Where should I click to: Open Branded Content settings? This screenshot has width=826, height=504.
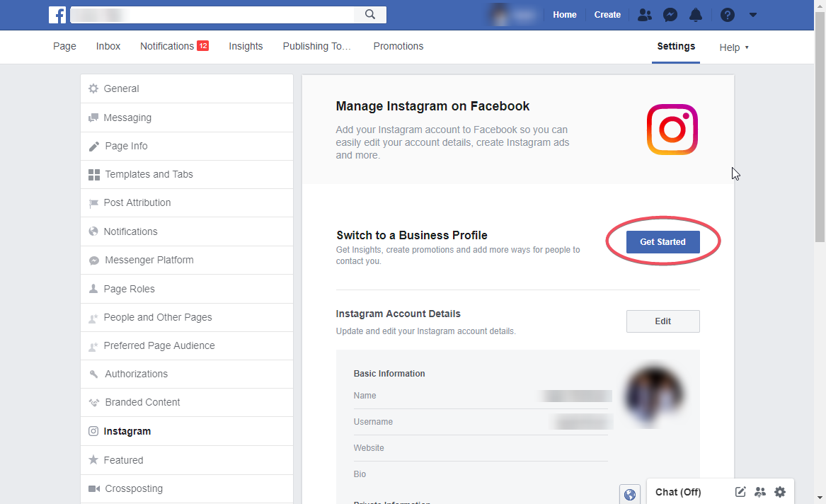[187, 402]
